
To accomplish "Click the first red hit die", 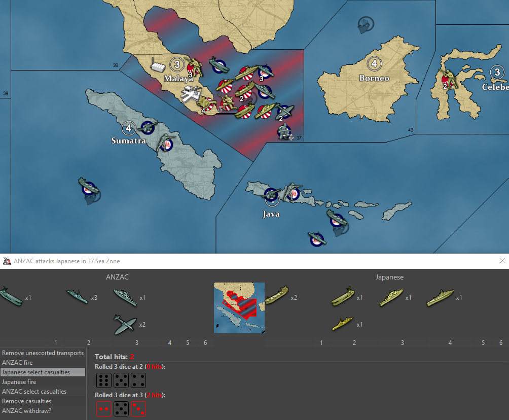I will [x=103, y=409].
